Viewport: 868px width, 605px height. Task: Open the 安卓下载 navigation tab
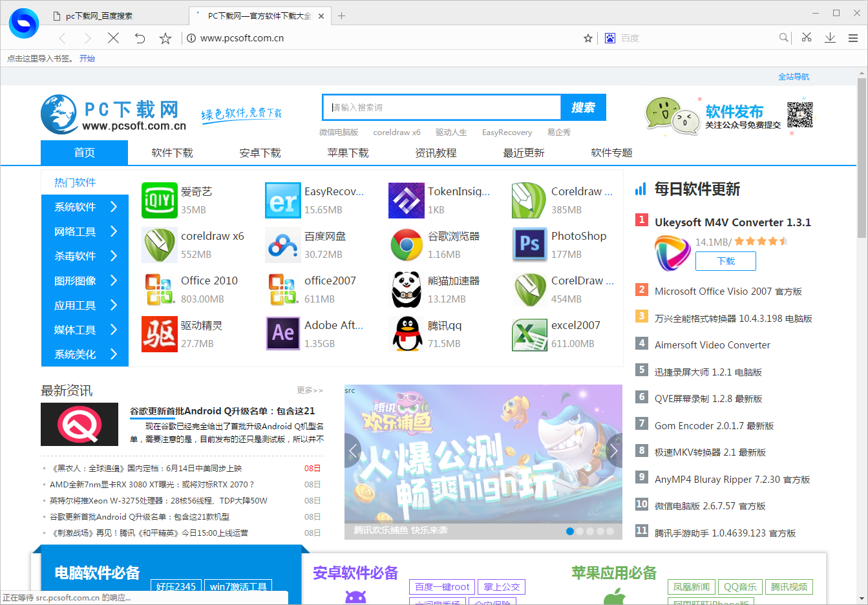pos(260,153)
